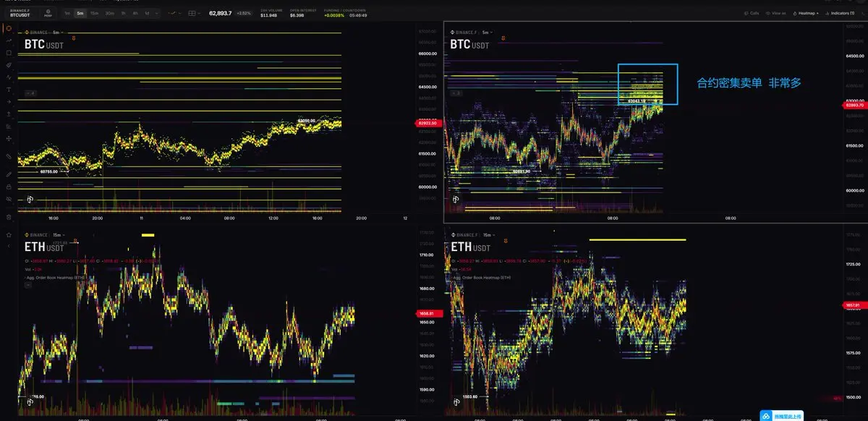Switch to the 1h timeframe
The height and width of the screenshot is (421, 868).
point(123,13)
